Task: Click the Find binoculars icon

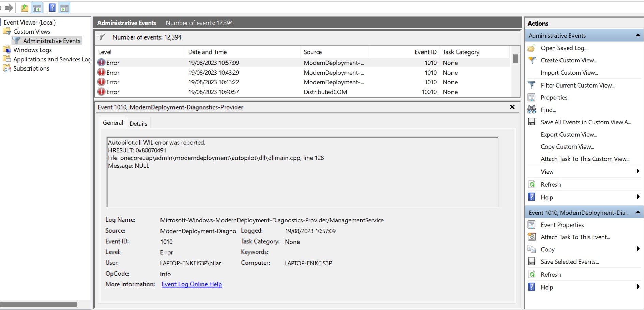Action: click(531, 110)
